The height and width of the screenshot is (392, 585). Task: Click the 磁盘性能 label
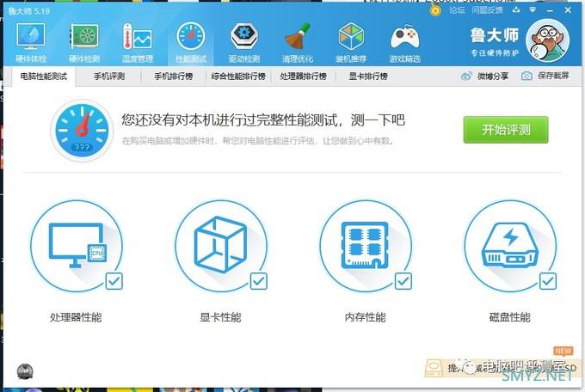[509, 317]
